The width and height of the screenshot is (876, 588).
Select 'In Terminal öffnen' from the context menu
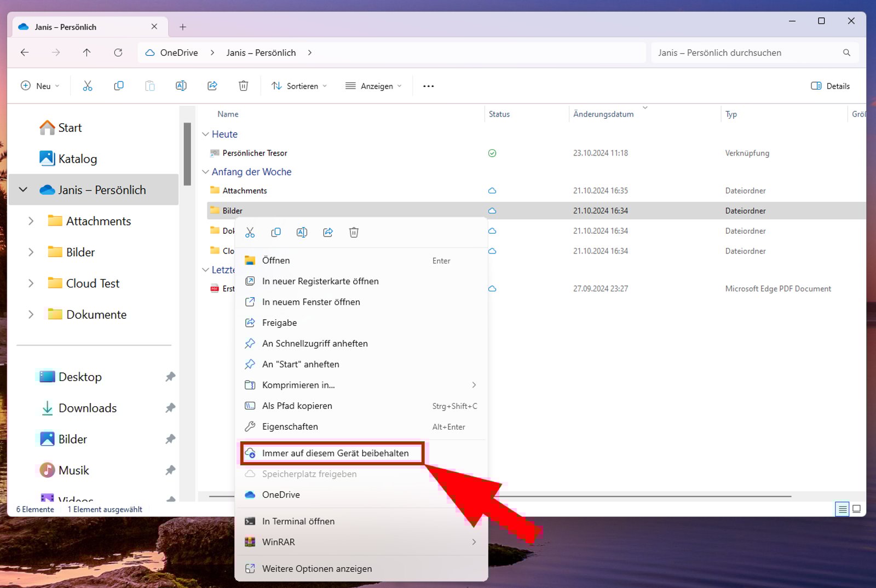click(x=298, y=521)
